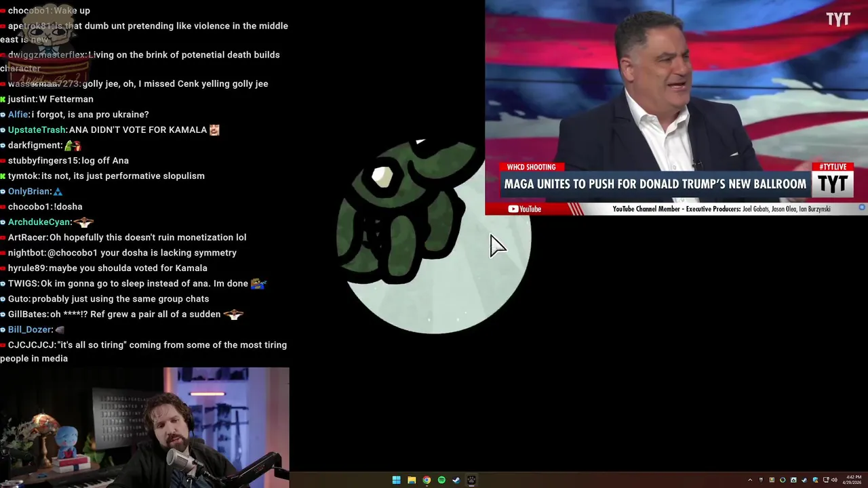The image size is (868, 488).
Task: Open Google Chrome from taskbar
Action: tap(427, 480)
